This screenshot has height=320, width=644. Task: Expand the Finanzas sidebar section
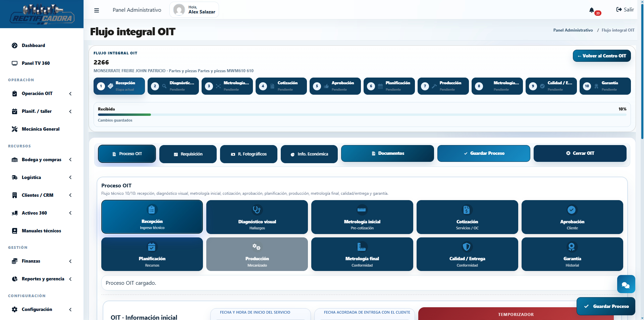point(42,261)
